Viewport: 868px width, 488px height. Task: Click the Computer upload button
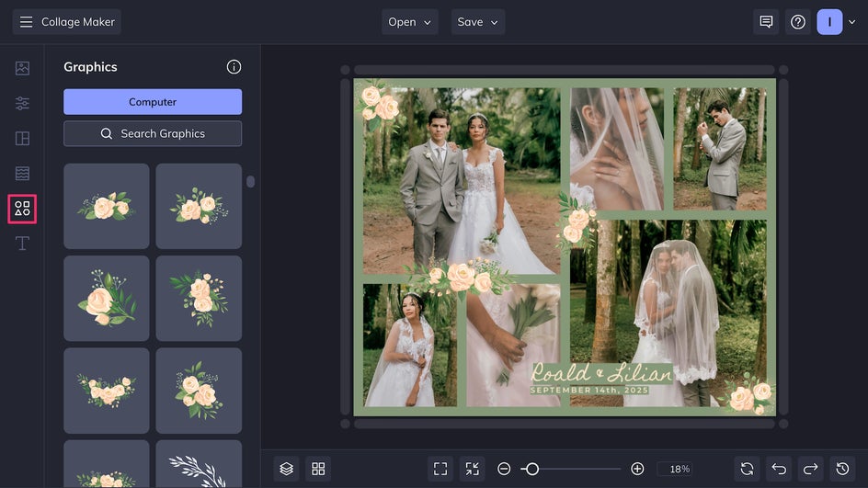click(153, 102)
